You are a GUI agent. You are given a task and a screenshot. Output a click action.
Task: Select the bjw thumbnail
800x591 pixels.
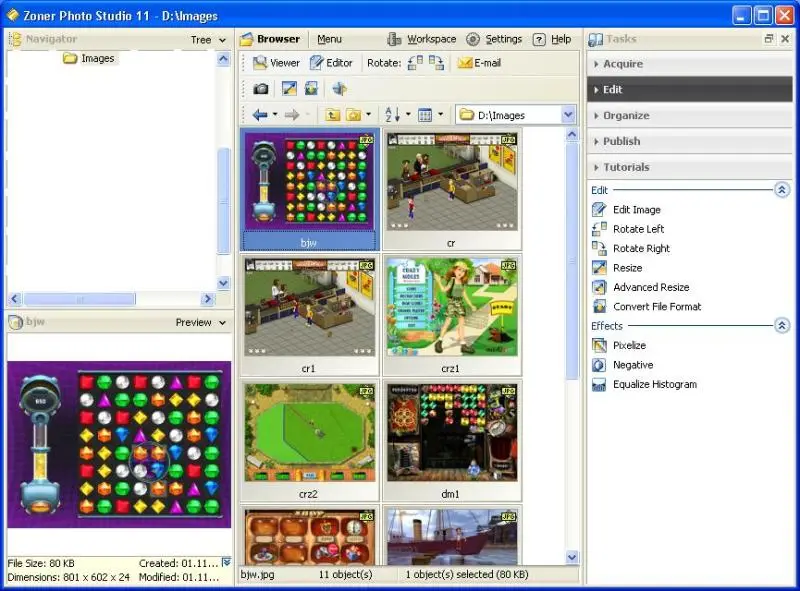(x=310, y=189)
